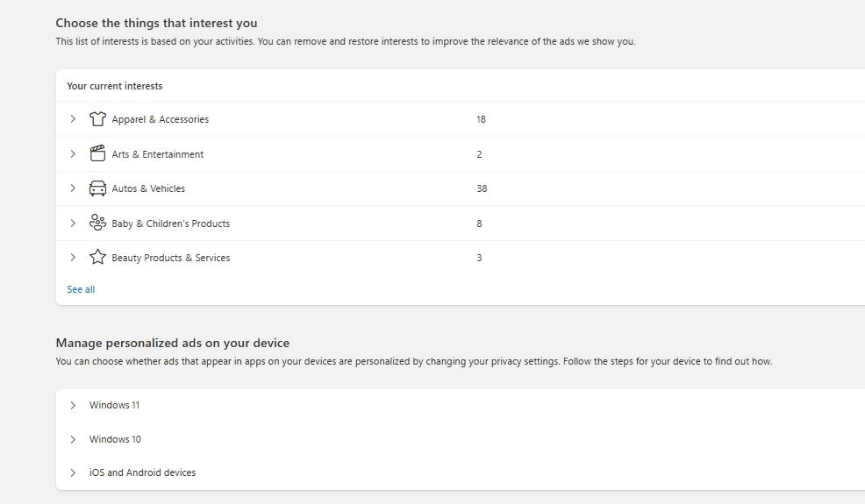Click the count 18 for Apparel & Accessories

(x=481, y=119)
